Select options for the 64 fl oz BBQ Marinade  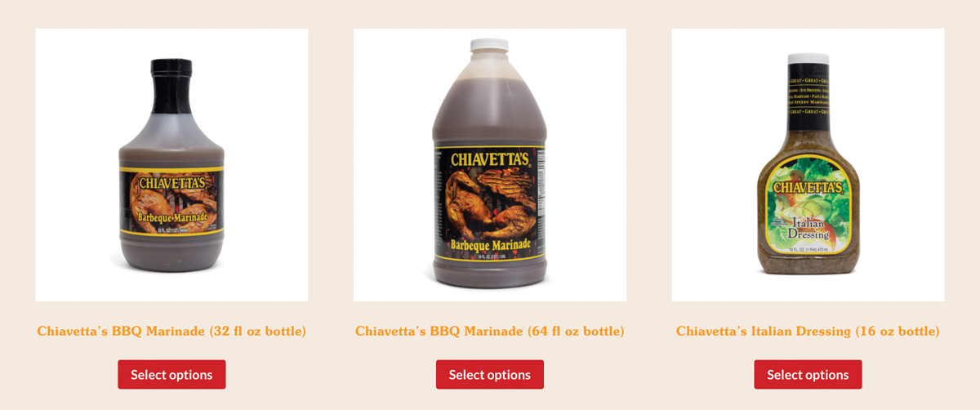pos(490,375)
